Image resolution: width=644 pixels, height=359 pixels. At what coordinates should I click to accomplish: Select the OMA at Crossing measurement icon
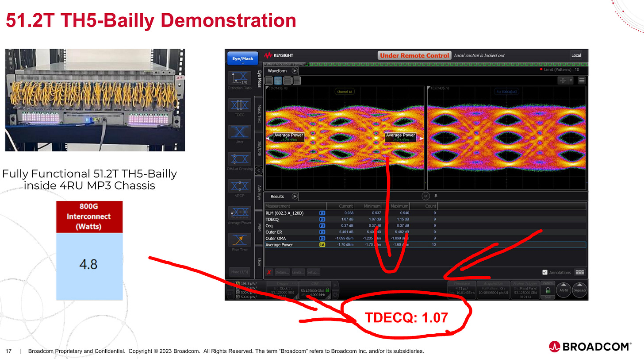(x=239, y=158)
